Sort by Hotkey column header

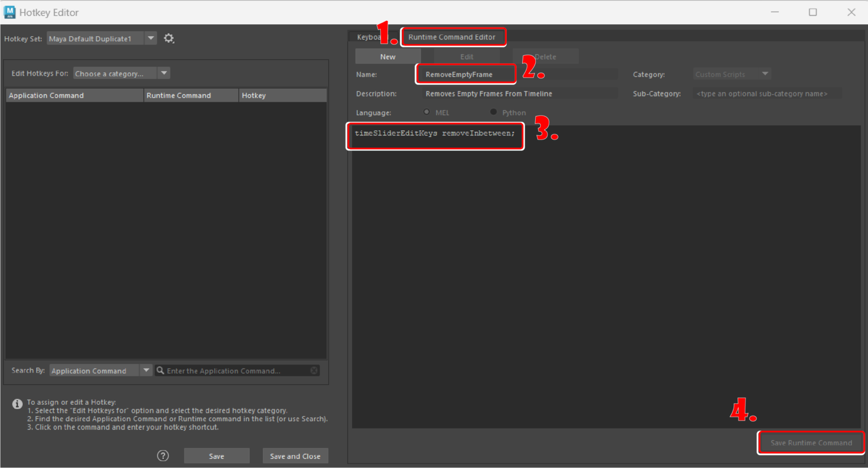(283, 95)
